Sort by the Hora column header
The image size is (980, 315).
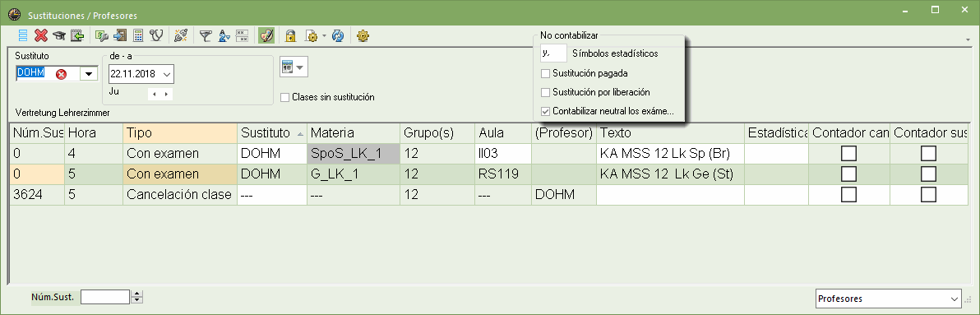pos(94,133)
